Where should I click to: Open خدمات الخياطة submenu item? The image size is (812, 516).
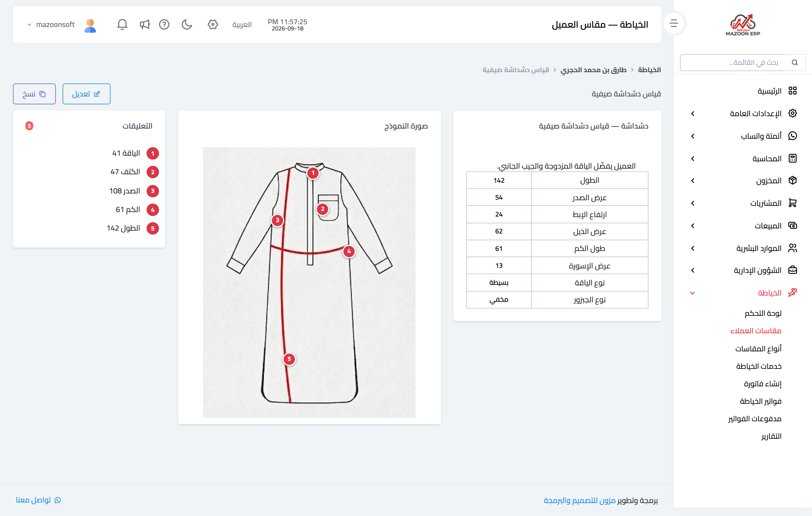759,366
